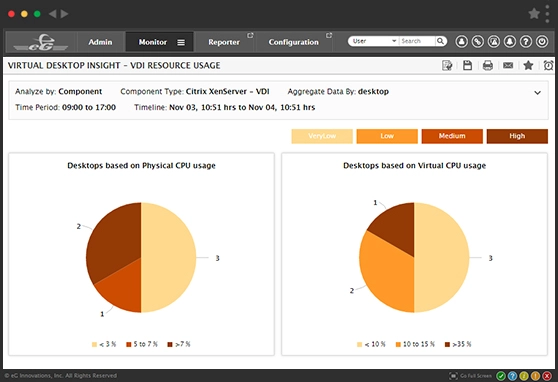
Task: Click the edit report icon
Action: click(447, 66)
